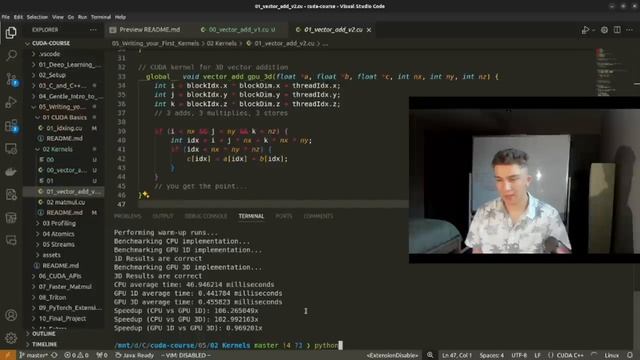The width and height of the screenshot is (640, 360).
Task: Open the Search view in activity bar
Action: (x=11, y=55)
